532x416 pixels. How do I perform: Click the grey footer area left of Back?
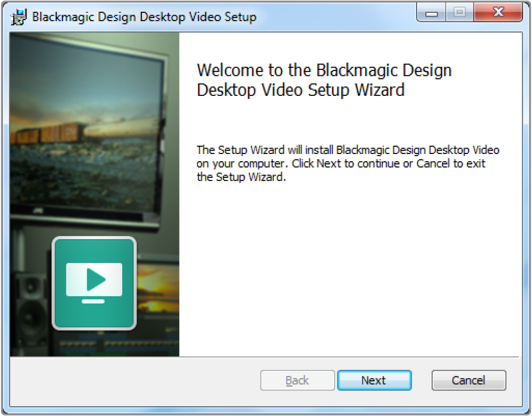tap(132, 380)
